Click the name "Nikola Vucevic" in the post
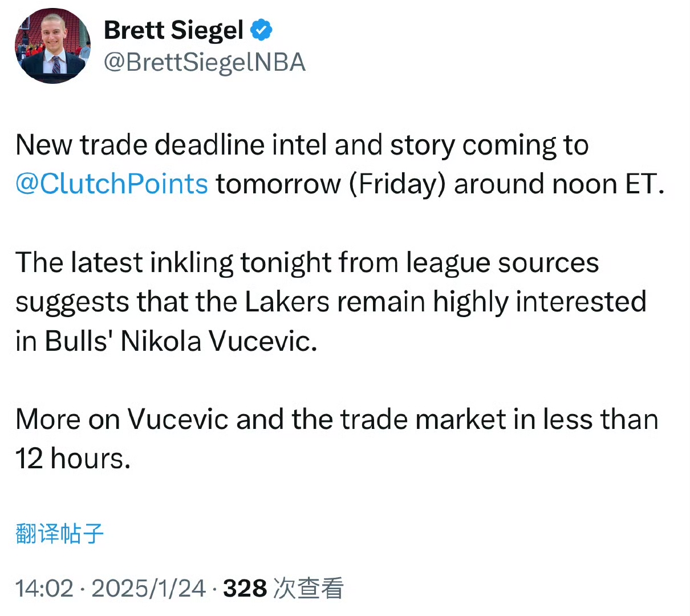 pos(218,342)
